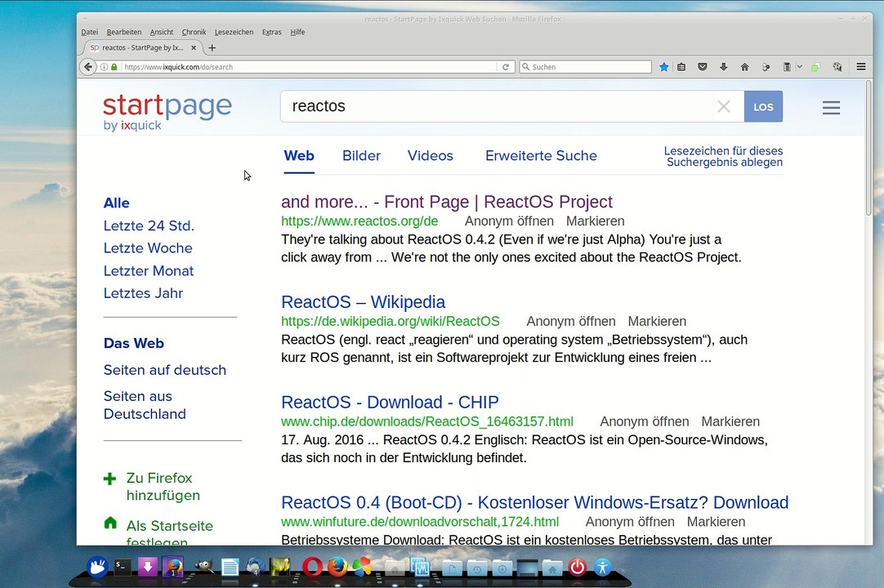Click the red power button in dock
The image size is (884, 588).
coord(578,567)
